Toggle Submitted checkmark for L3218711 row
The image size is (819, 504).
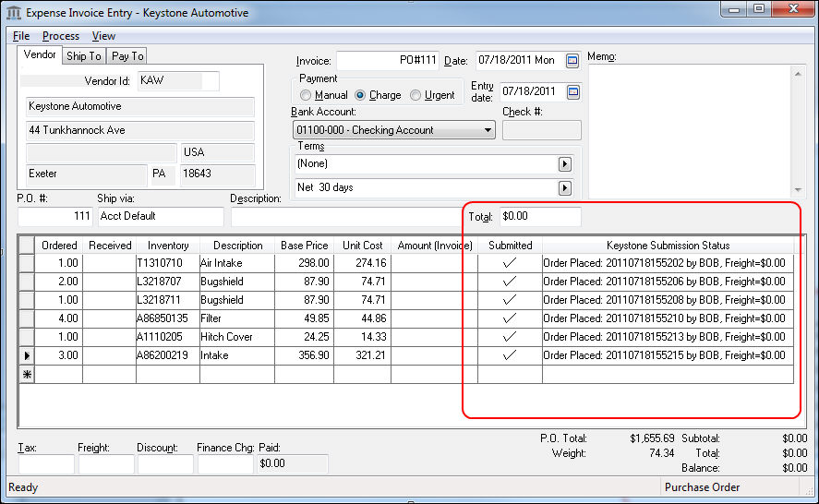pyautogui.click(x=510, y=300)
